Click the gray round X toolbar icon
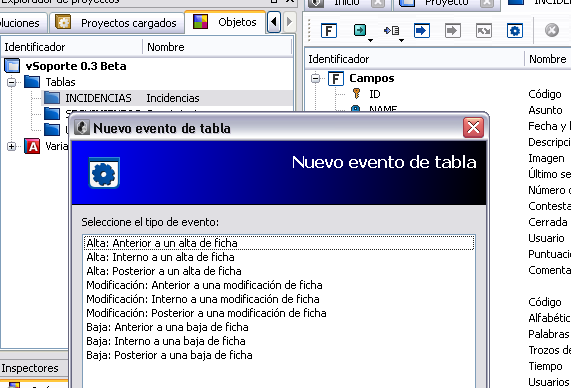Image resolution: width=571 pixels, height=388 pixels. (552, 30)
